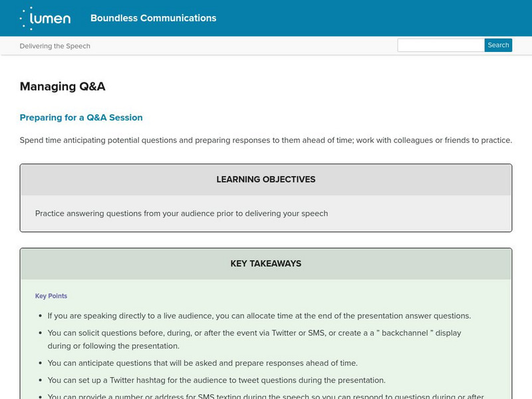Click the "lumen" wordmark in the header
This screenshot has width=532, height=399.
pyautogui.click(x=53, y=18)
